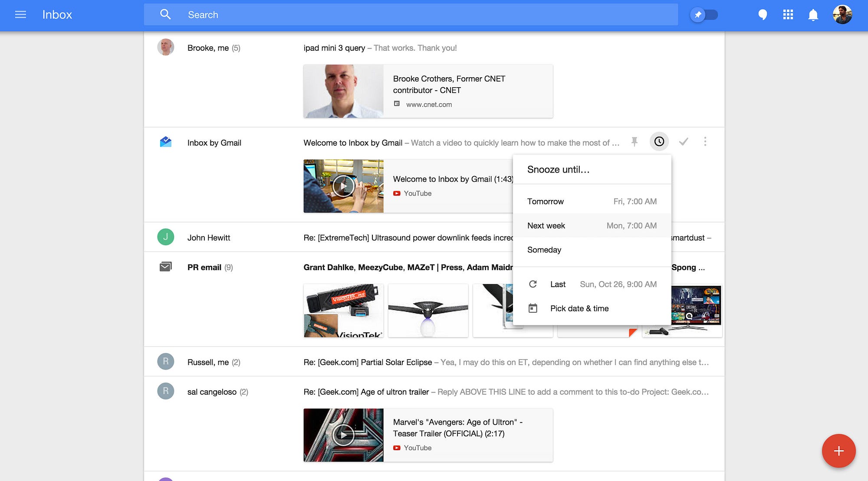Compose new email with red plus button
Viewport: 868px width, 481px height.
[x=838, y=451]
